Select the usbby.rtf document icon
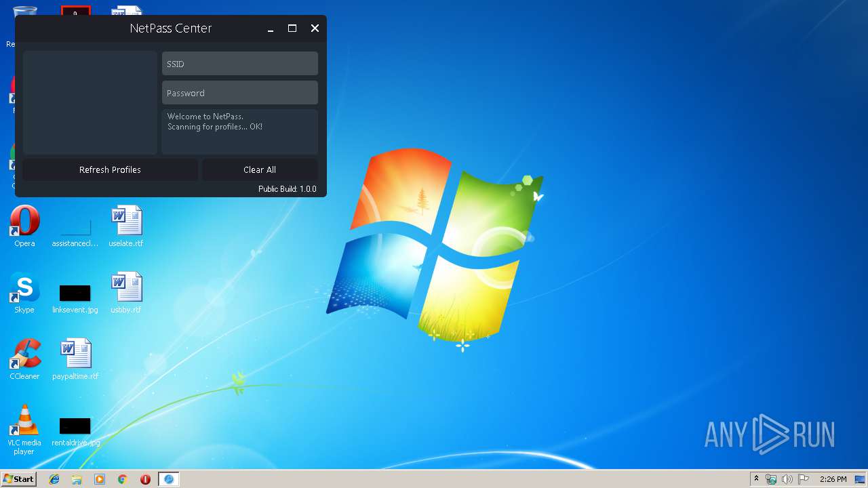The image size is (868, 488). click(x=126, y=293)
